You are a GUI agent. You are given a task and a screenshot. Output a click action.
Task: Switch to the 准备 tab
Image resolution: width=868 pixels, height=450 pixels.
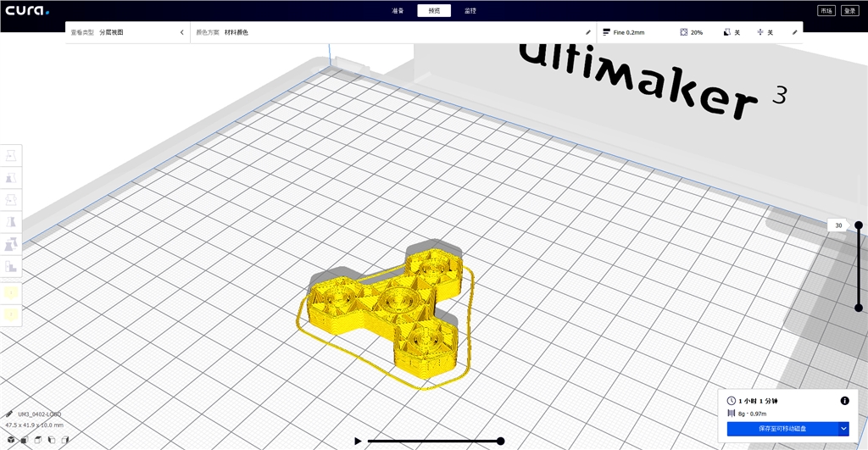398,10
